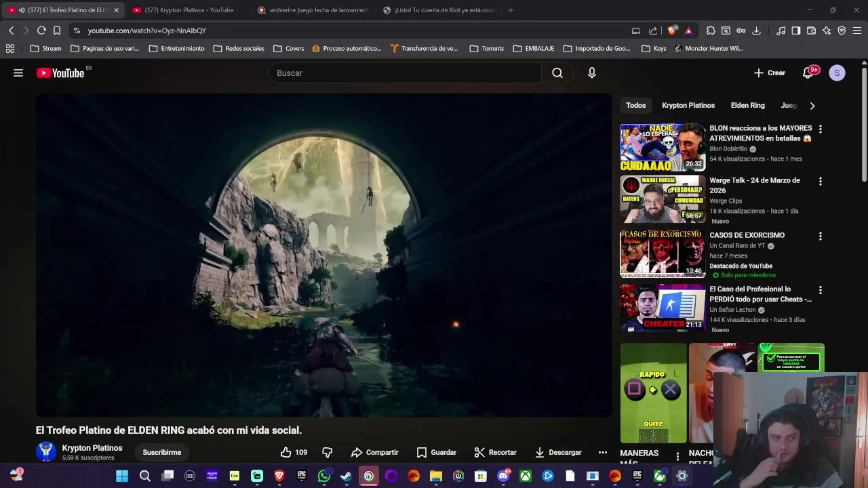Open the YouTube hamburger guide menu

[18, 73]
